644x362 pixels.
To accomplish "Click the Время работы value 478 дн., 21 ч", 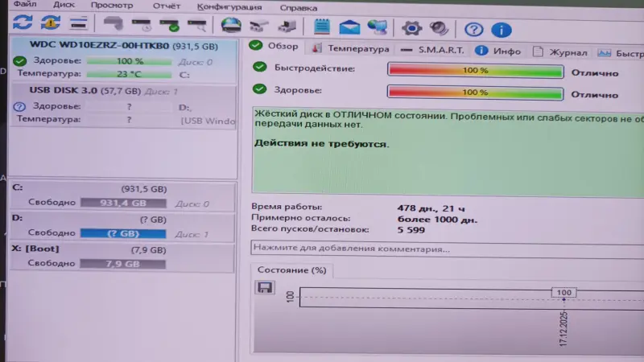I will point(431,208).
